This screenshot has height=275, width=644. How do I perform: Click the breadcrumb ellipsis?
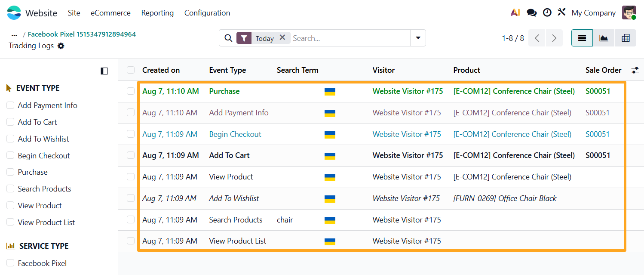pyautogui.click(x=14, y=35)
